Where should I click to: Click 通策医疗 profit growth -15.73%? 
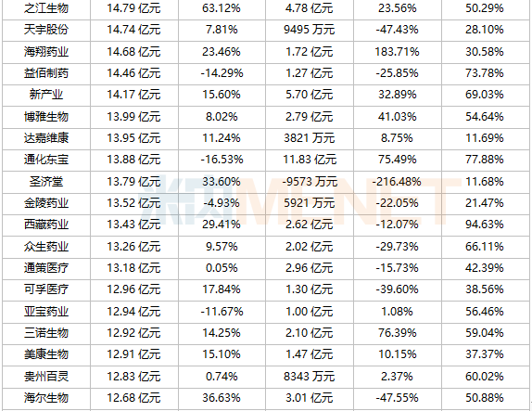pyautogui.click(x=397, y=268)
